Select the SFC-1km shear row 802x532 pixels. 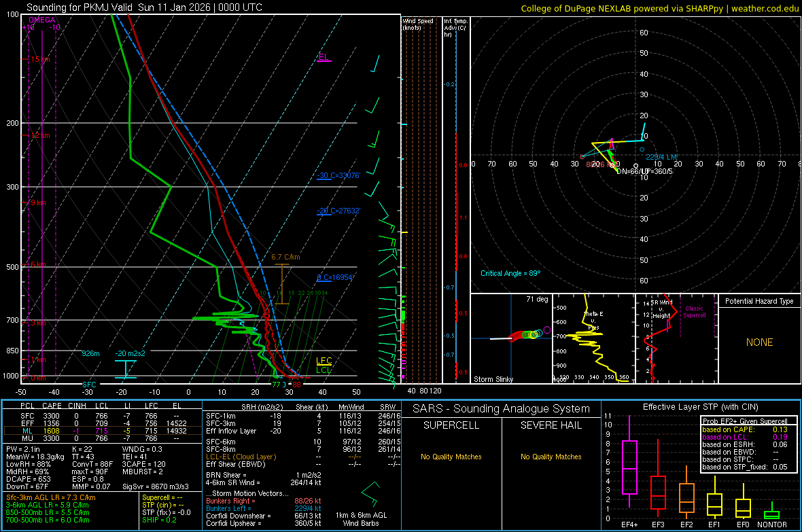pyautogui.click(x=302, y=416)
